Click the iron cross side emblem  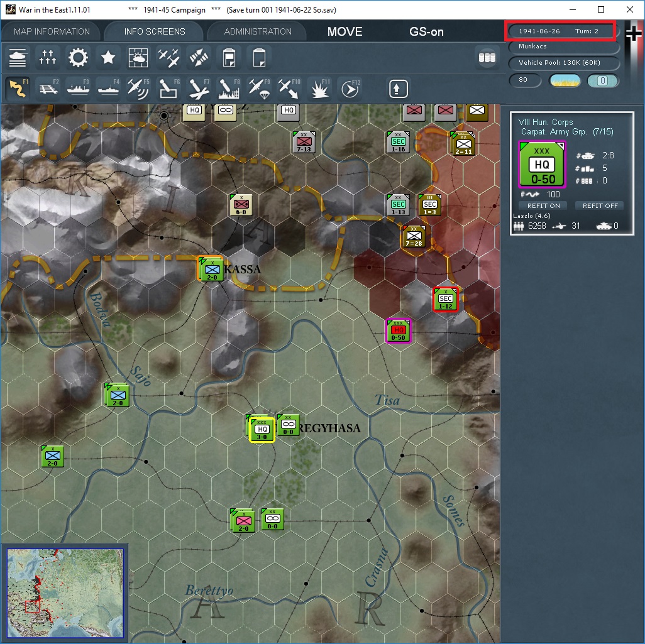pyautogui.click(x=633, y=33)
